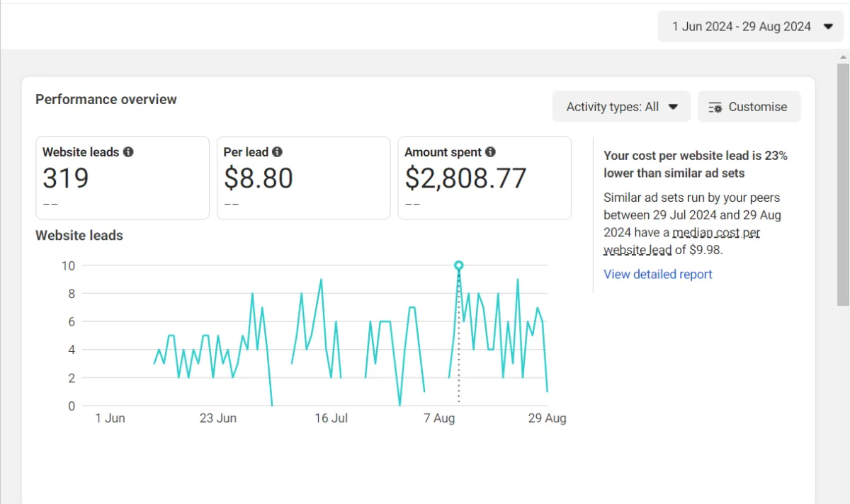Select the Website leads metric card showing 319
850x504 pixels.
click(123, 178)
